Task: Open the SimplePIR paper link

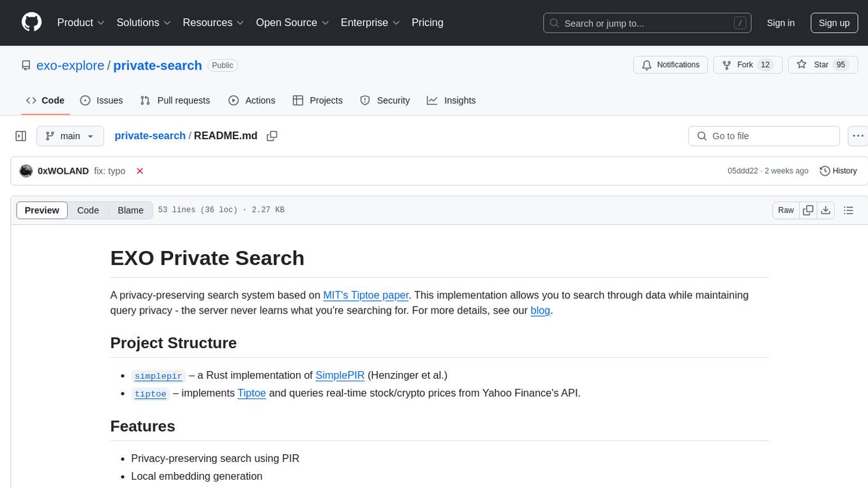Action: coord(340,375)
